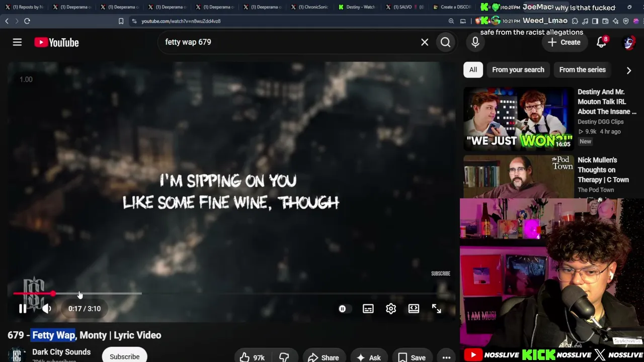Dislike the video
The height and width of the screenshot is (362, 644).
pos(284,357)
